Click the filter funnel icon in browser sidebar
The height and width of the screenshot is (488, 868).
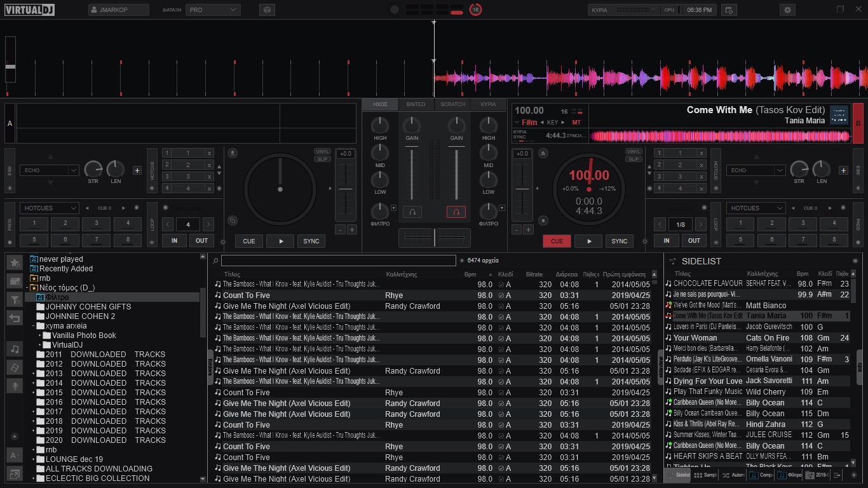click(15, 299)
